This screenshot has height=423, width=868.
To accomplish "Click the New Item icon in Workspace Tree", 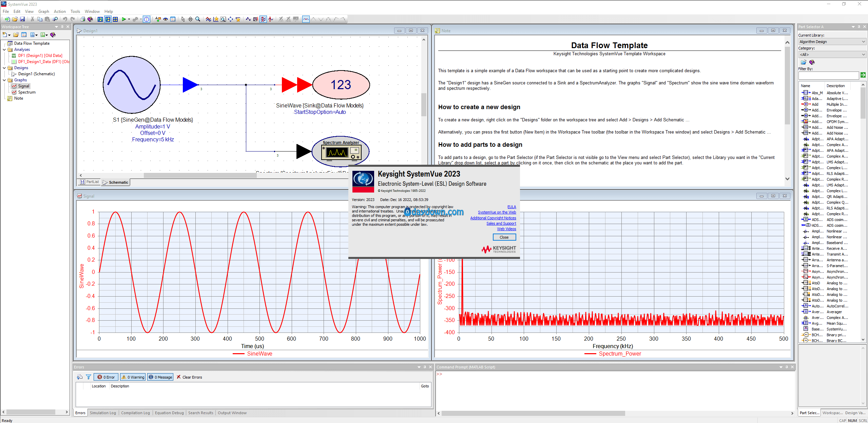I will [5, 35].
